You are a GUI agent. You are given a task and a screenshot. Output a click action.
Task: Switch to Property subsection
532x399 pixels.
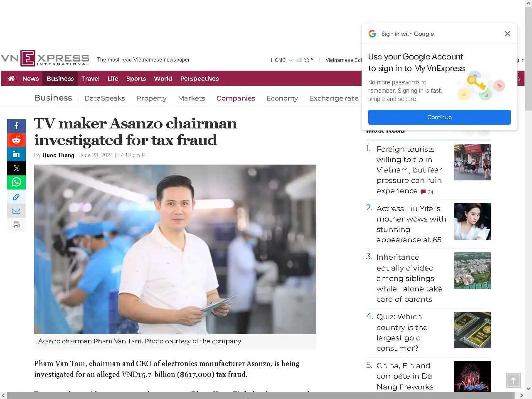pyautogui.click(x=151, y=98)
